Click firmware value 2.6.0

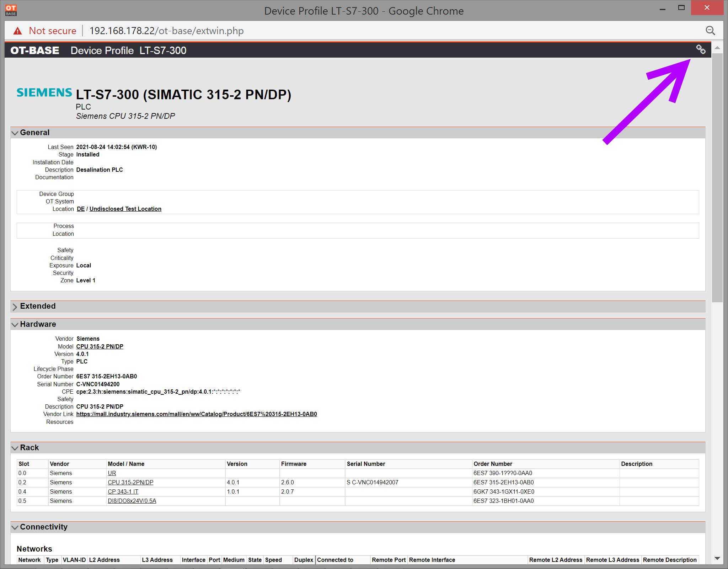click(288, 482)
